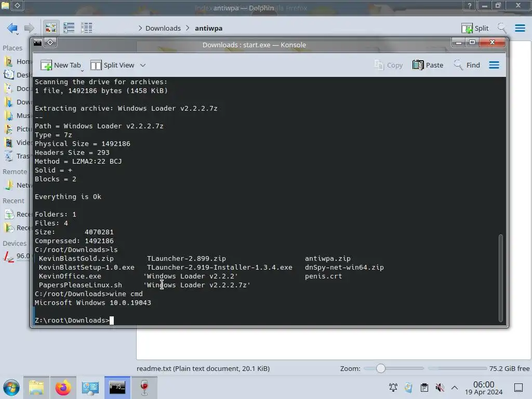Click dnSpy-net-win64.zip in terminal listing

(x=344, y=268)
